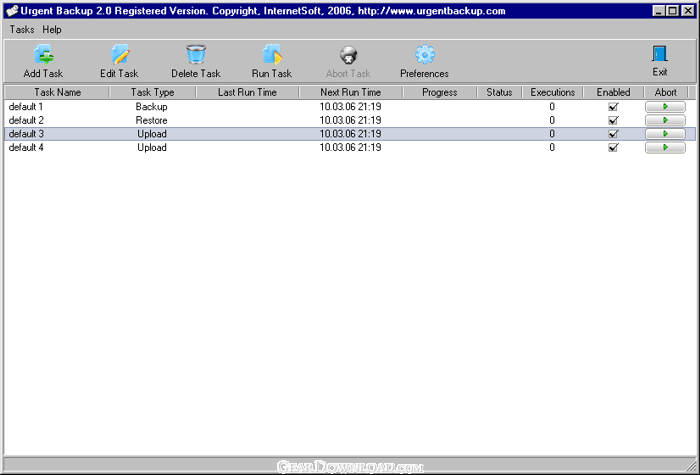Toggle Enabled checkbox for default 4
This screenshot has height=475, width=700.
613,148
